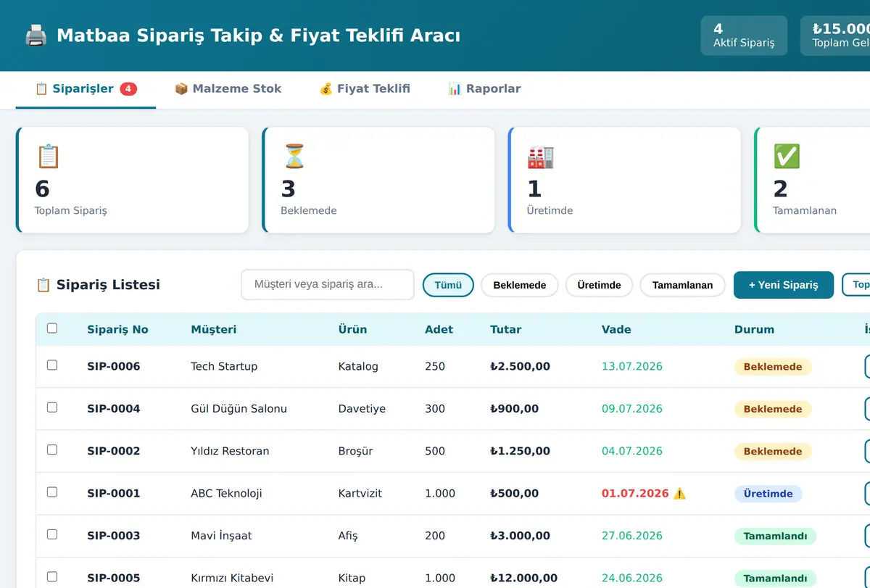Click customer name Mavi İnşaat
The width and height of the screenshot is (870, 588).
pos(221,536)
